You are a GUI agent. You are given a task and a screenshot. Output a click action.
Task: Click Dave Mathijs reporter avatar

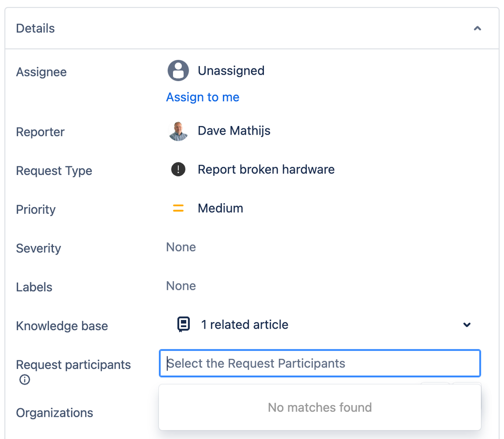[x=178, y=131]
